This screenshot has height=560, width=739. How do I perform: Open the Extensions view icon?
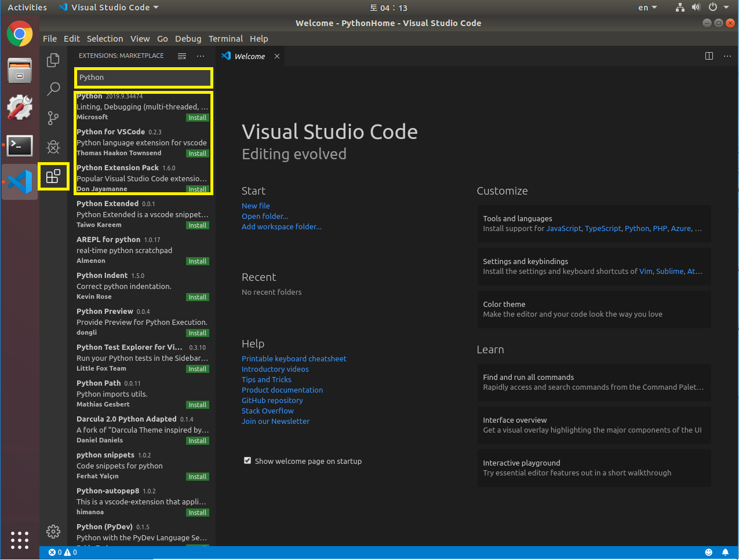(x=53, y=176)
